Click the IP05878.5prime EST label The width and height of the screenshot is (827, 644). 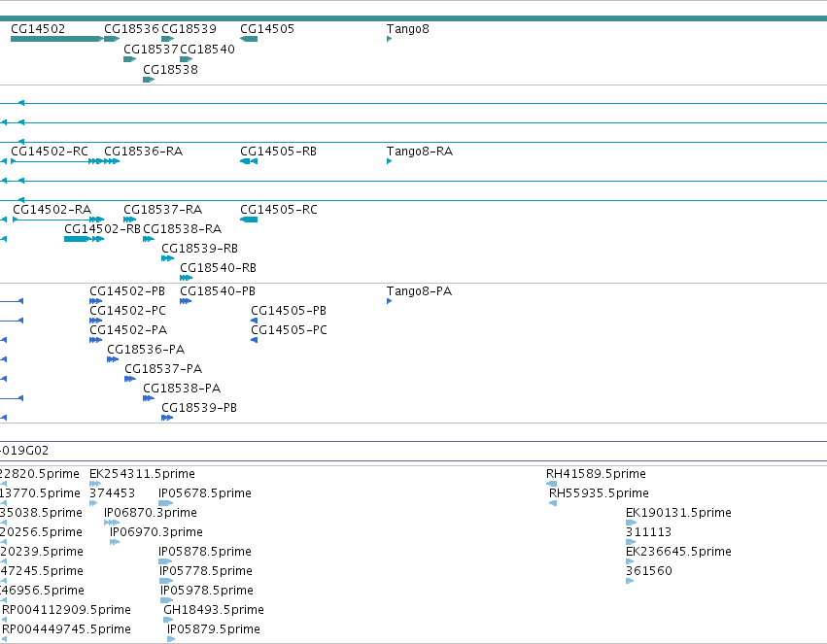(205, 553)
